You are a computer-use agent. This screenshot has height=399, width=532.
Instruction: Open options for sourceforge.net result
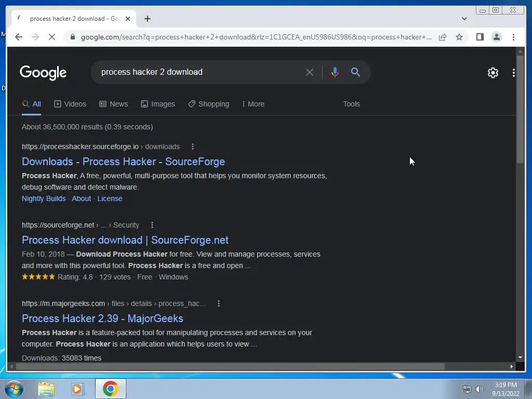[x=152, y=225]
